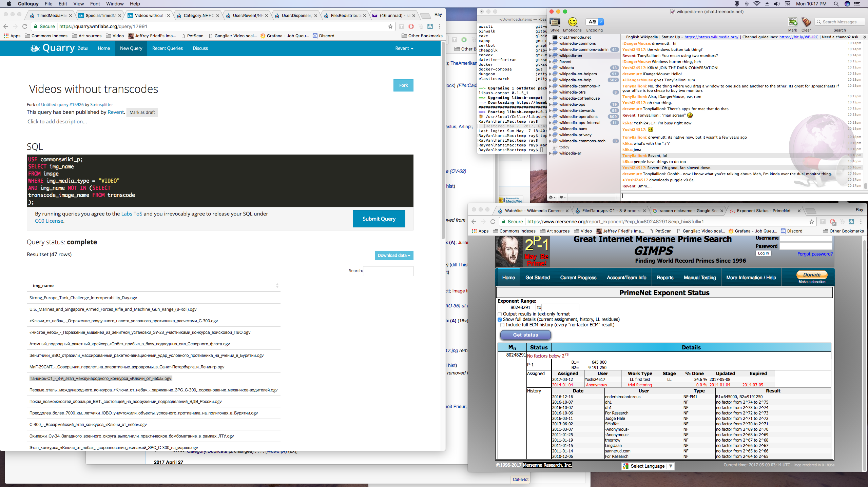Click the Mark toolbar icon in Colloquy
This screenshot has height=487, width=868.
pos(793,22)
